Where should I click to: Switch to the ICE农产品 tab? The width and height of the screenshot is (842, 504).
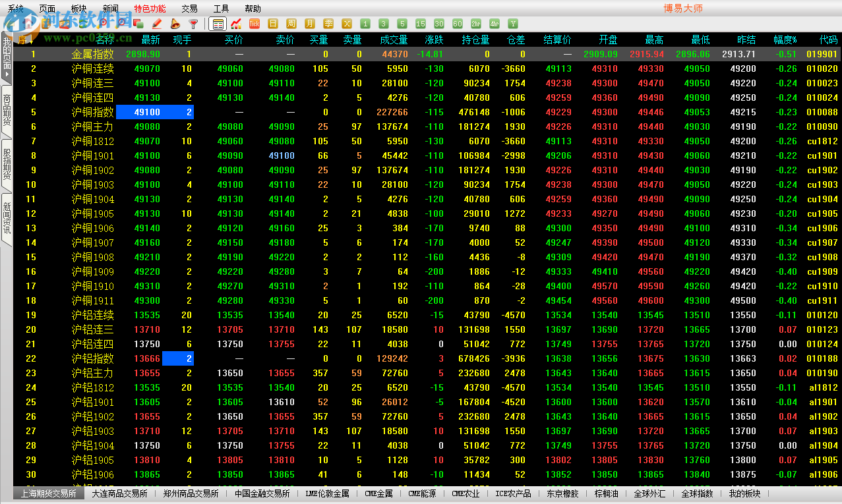tap(513, 493)
